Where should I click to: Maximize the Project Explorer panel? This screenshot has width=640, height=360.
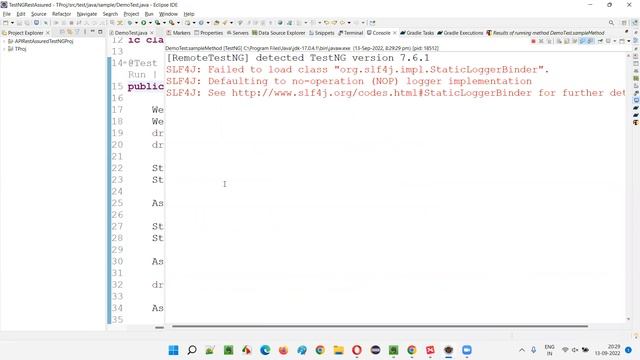tap(100, 32)
